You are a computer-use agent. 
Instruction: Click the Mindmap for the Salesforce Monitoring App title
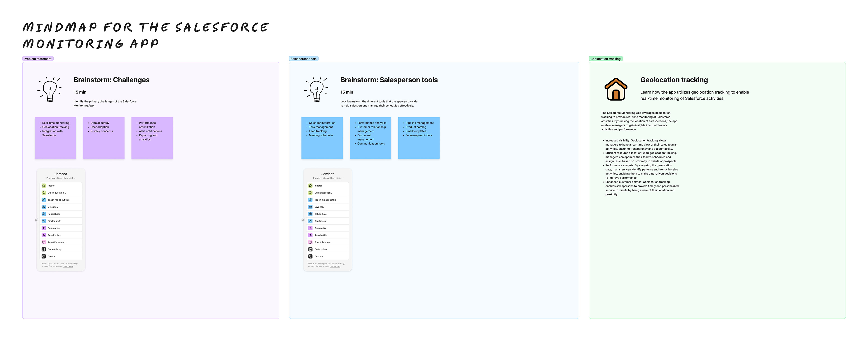point(146,35)
